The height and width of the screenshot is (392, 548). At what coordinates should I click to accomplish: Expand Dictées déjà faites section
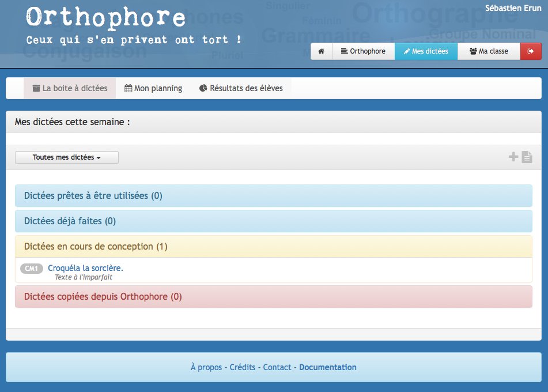click(274, 221)
